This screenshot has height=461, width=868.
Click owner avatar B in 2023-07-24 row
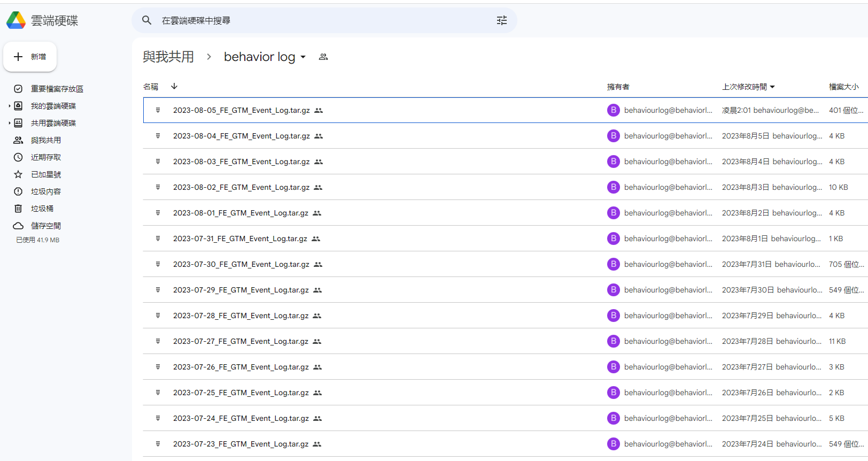[x=613, y=418]
